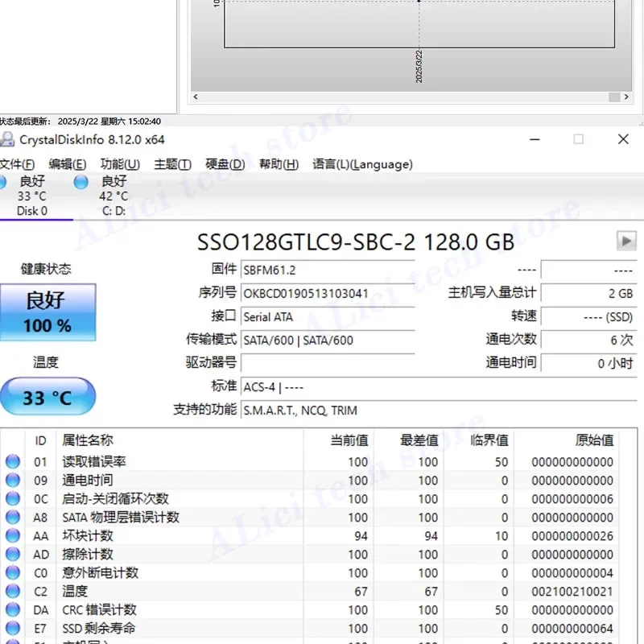Click the disk model title SSO128GTLC9-SBC-2 128.0 GB
Viewport: 644px width, 644px height.
356,242
